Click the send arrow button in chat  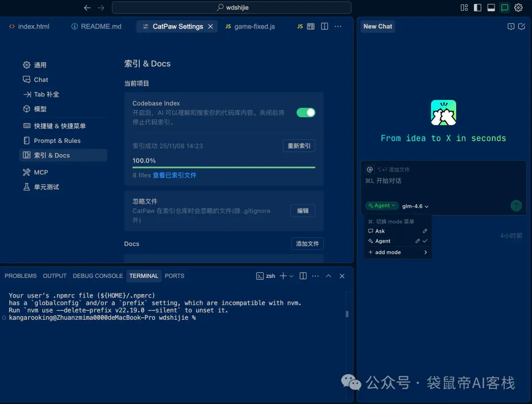pyautogui.click(x=516, y=205)
